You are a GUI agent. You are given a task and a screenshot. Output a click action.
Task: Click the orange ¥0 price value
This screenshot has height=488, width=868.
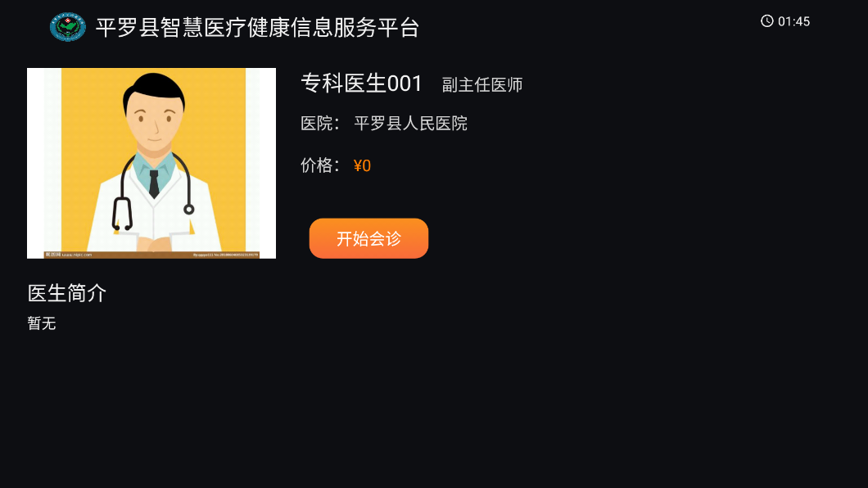tap(362, 165)
